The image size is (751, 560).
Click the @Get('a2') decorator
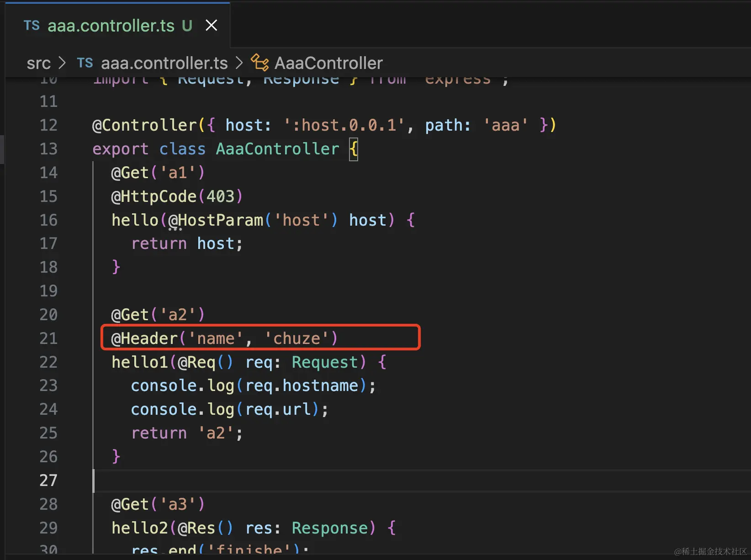pyautogui.click(x=158, y=315)
